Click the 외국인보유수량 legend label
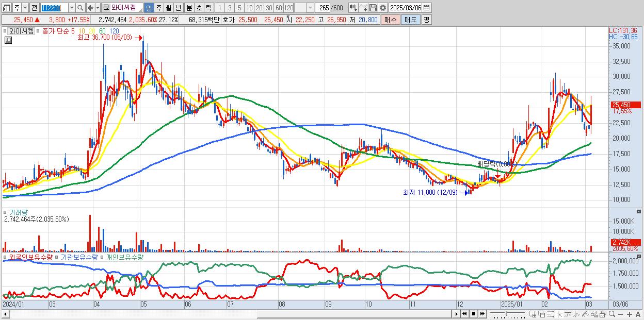644x320 pixels. pos(30,257)
